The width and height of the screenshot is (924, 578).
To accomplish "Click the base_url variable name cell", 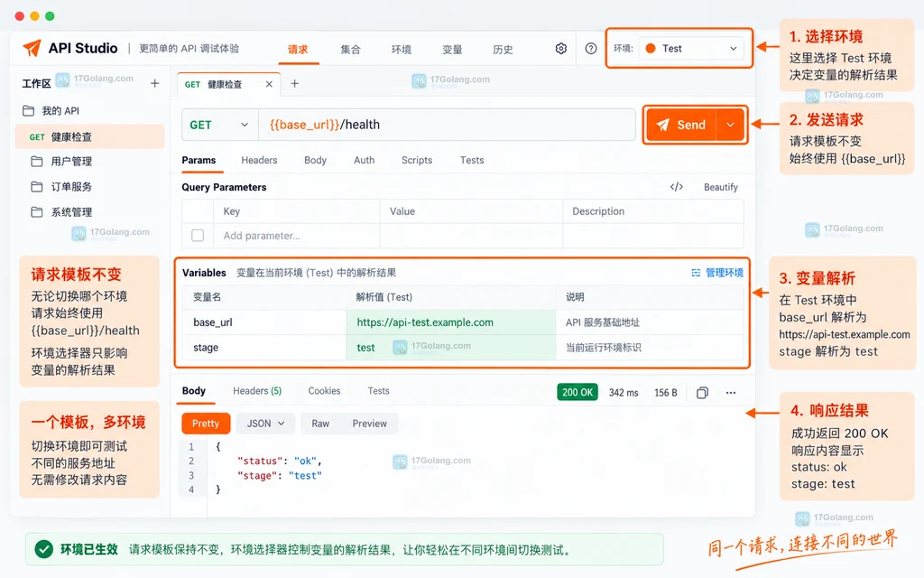I will click(264, 322).
